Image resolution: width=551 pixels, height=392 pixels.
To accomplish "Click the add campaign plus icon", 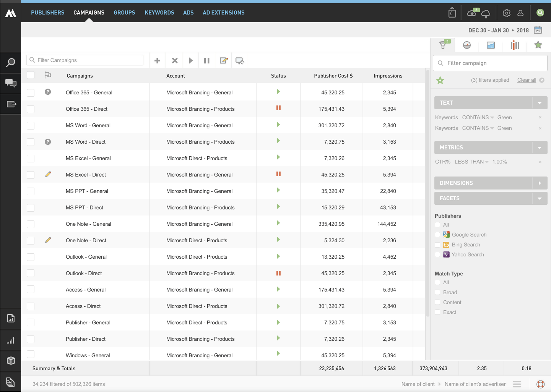I will [x=157, y=60].
